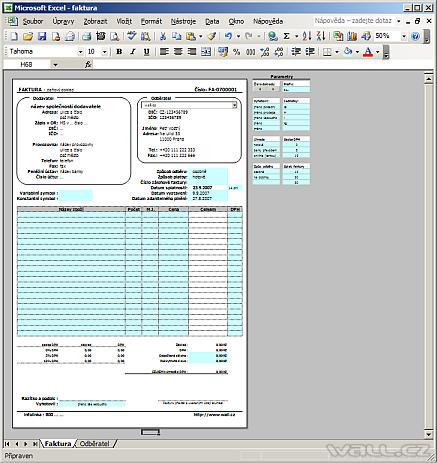Open the Nástroje menu
Image resolution: width=437 pixels, height=463 pixels.
coord(183,21)
